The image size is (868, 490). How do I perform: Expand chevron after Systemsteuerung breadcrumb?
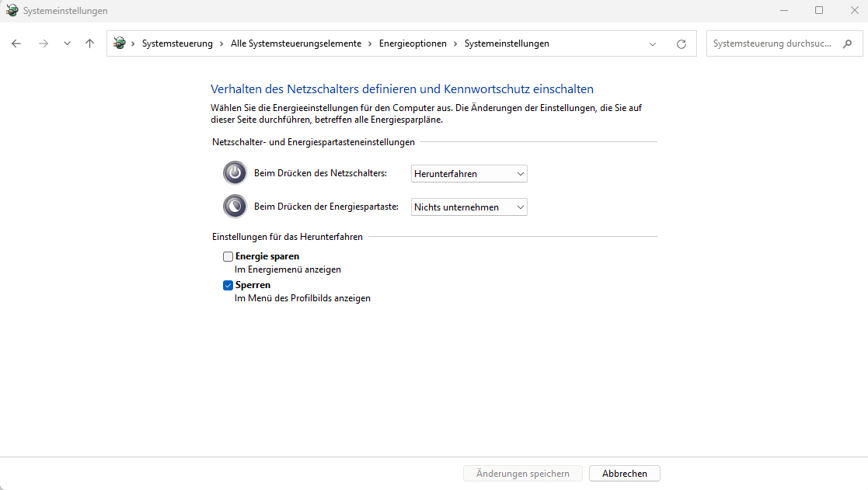tap(221, 43)
